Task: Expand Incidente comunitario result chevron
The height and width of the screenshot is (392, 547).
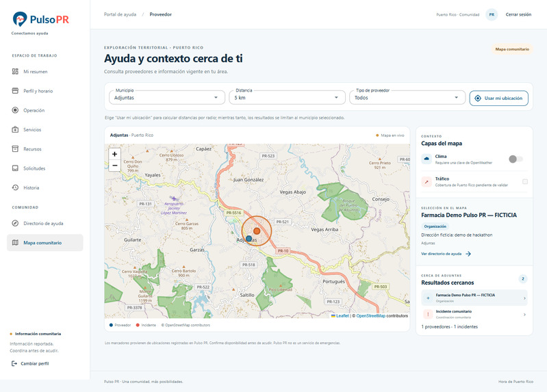Action: [524, 315]
